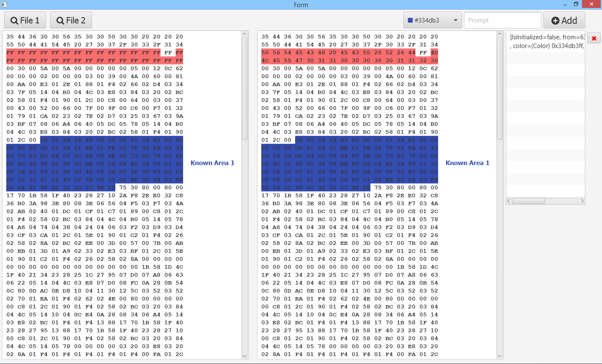Screen dimensions: 602x364
Task: Click first hex row in right pane
Action: click(349, 37)
